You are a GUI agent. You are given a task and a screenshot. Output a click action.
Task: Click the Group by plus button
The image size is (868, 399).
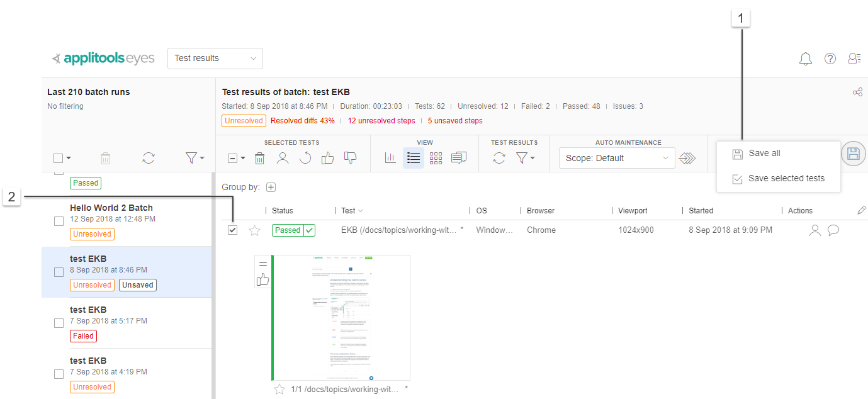[271, 187]
